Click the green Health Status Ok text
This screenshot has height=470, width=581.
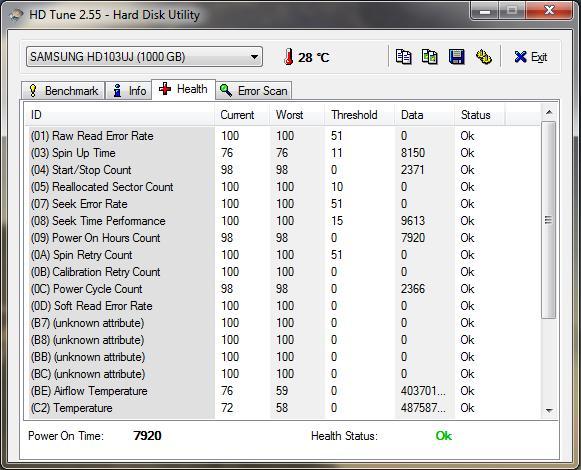444,436
